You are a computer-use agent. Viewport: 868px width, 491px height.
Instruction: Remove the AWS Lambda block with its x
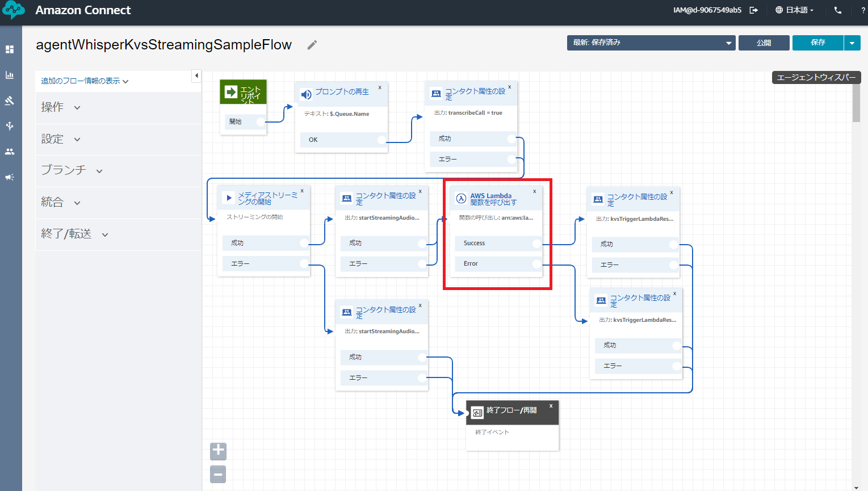534,191
